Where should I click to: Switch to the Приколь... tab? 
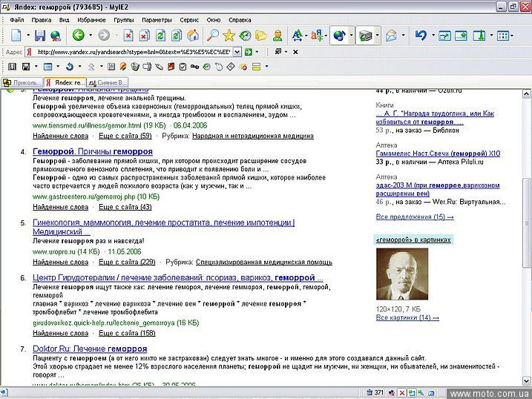[22, 82]
